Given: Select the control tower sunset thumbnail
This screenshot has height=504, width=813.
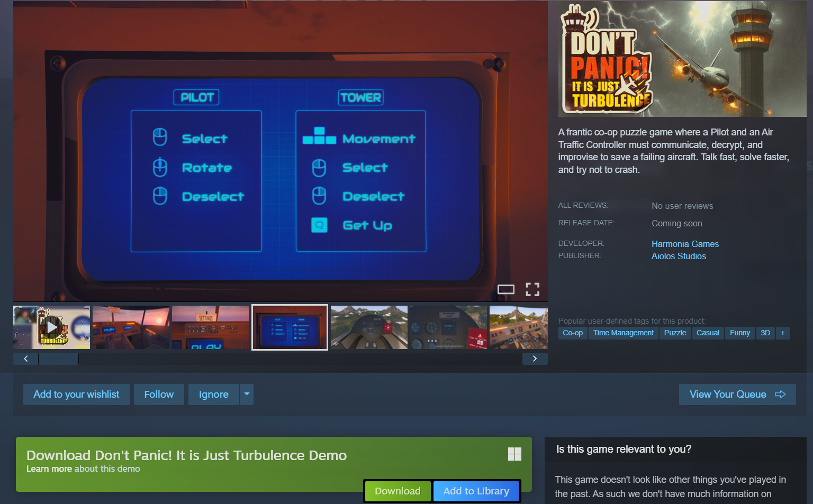Looking at the screenshot, I should click(131, 327).
